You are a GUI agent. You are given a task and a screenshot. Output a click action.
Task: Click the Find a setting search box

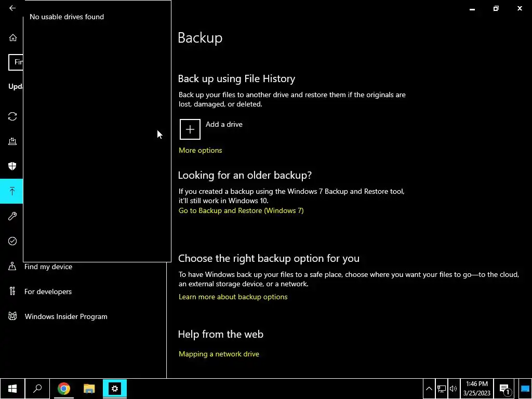click(16, 62)
